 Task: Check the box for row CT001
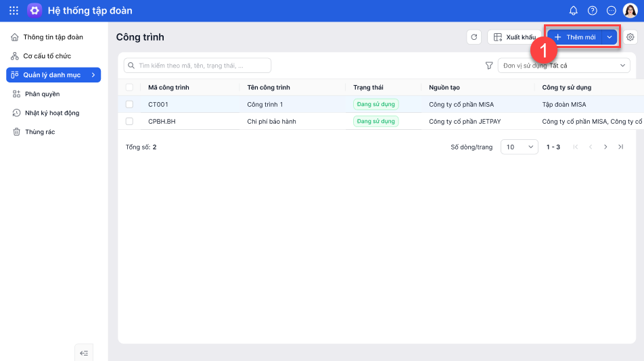[x=129, y=104]
